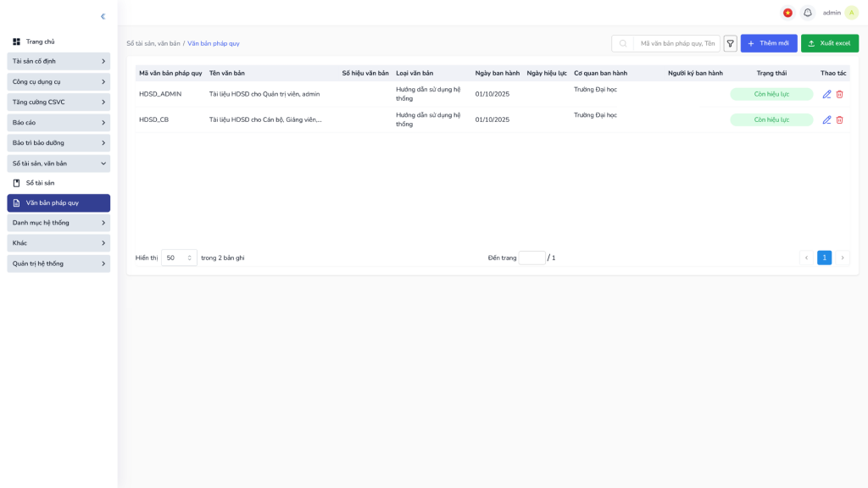This screenshot has height=488, width=868.
Task: Switch language via Vietnam flag icon
Action: click(787, 13)
